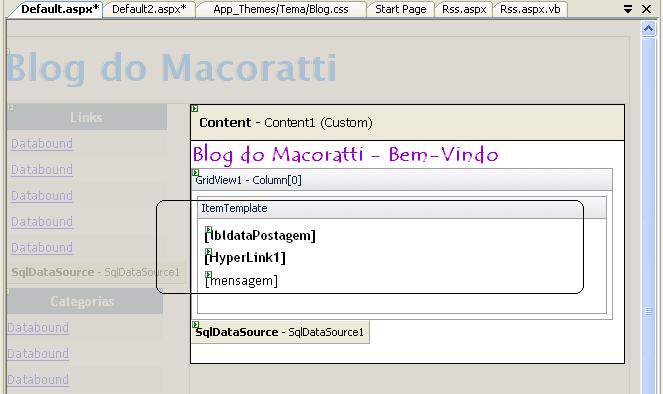Image resolution: width=663 pixels, height=394 pixels.
Task: Close the current document tab window
Action: 647,9
